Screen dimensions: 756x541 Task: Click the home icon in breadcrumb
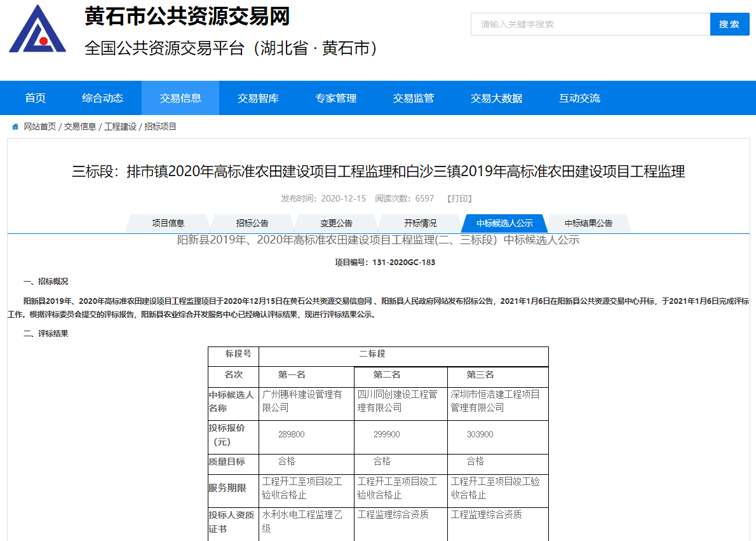(x=15, y=127)
